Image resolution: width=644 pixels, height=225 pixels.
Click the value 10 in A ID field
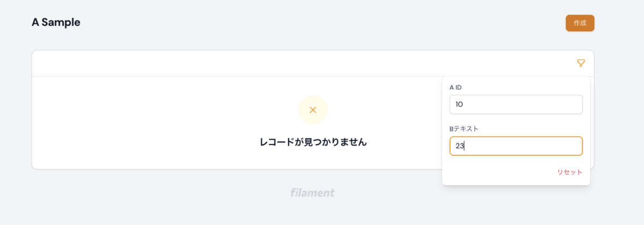459,104
